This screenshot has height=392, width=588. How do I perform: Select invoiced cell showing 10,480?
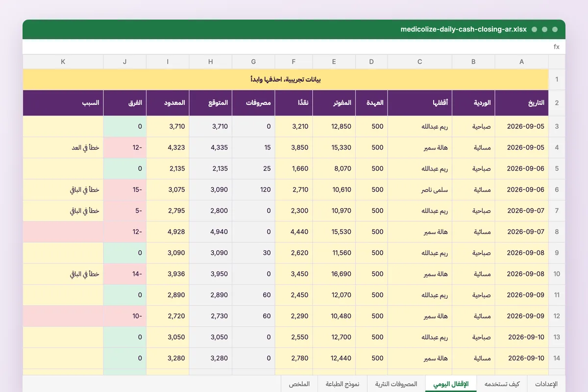click(334, 316)
